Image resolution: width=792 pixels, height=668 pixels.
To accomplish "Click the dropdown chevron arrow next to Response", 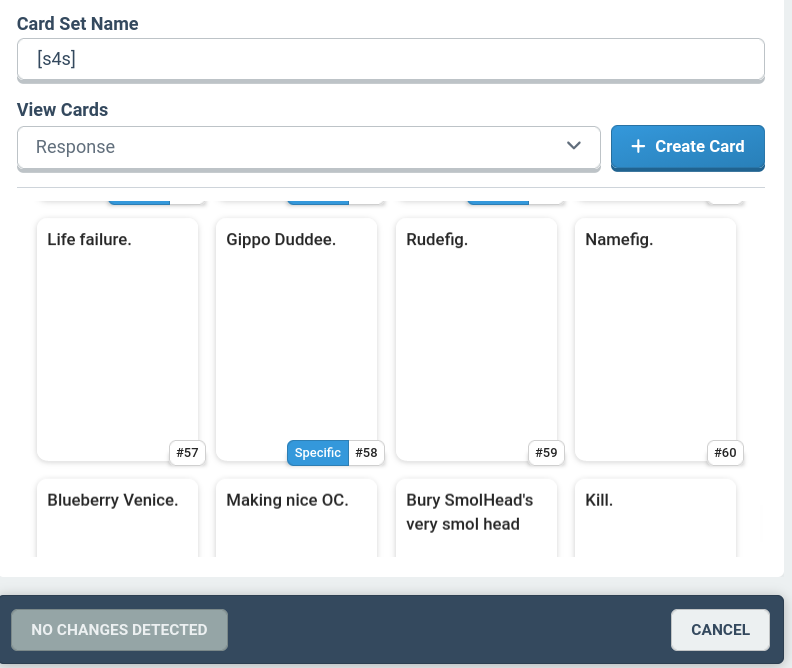I will (x=574, y=145).
